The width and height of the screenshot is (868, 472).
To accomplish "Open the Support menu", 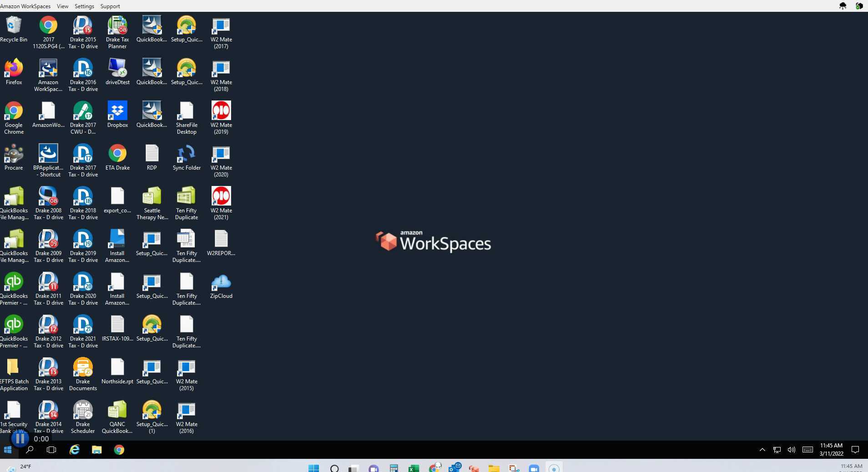I will [x=110, y=6].
